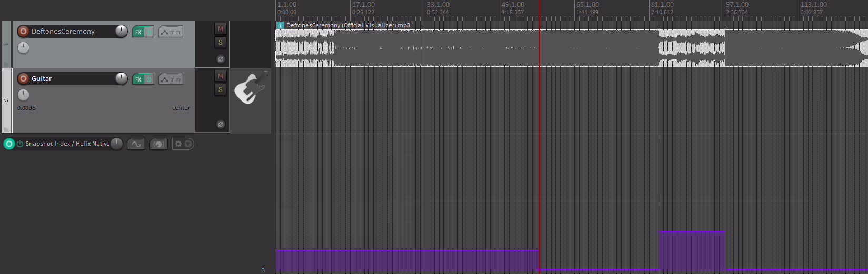Open the envelope shape button in Snapshot Index lane
The width and height of the screenshot is (868, 274).
[x=136, y=144]
